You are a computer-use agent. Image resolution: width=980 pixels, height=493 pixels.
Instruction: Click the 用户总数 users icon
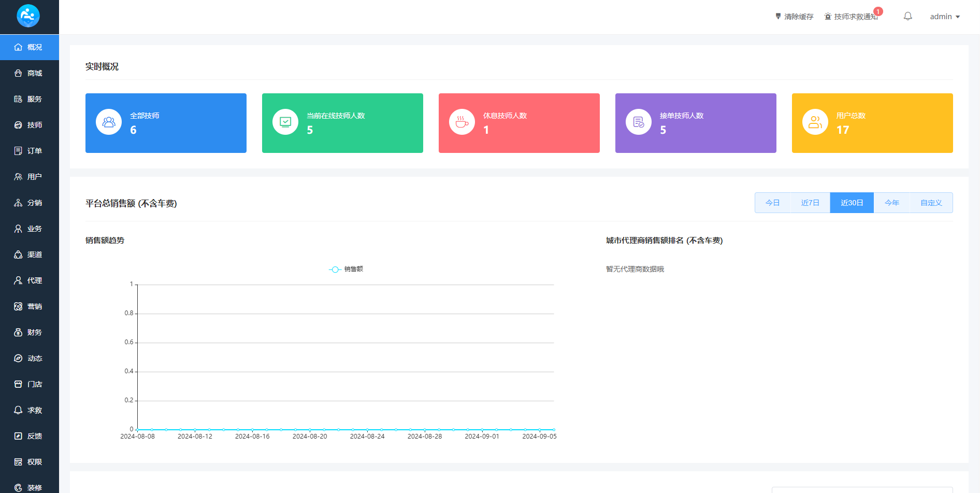815,122
